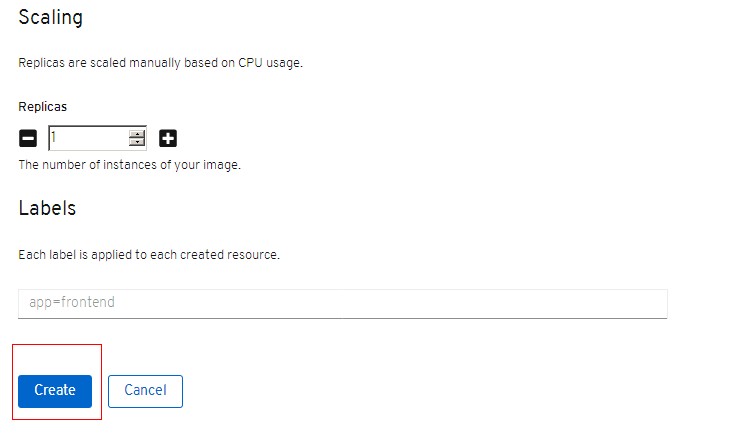Increase replicas with the plus icon
Screen dimensions: 739x433
pos(168,139)
